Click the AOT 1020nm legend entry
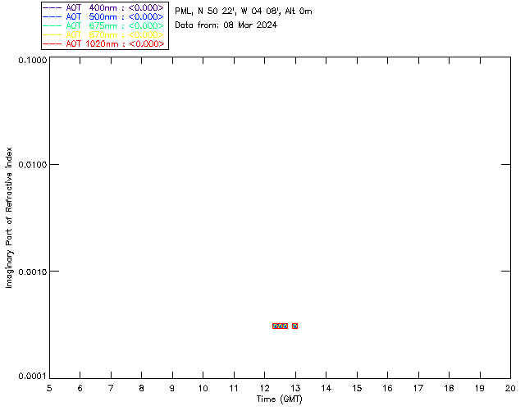The image size is (525, 420). click(x=103, y=43)
